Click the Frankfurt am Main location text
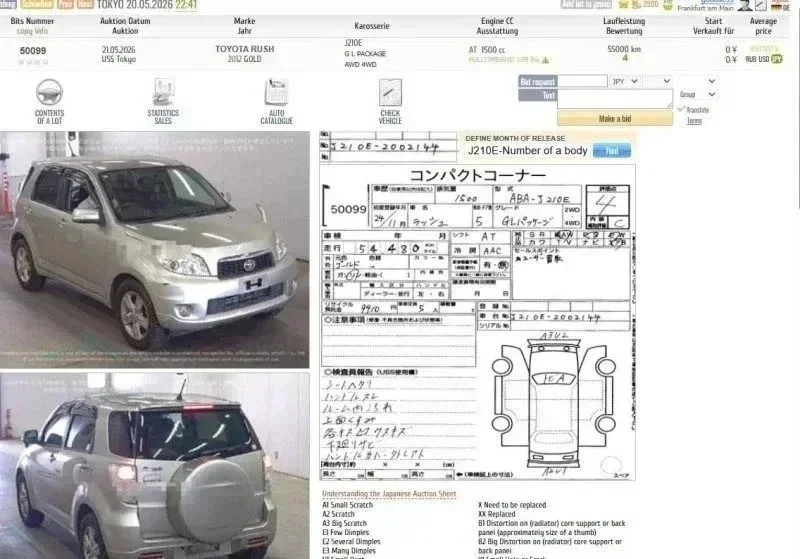The height and width of the screenshot is (559, 800). pos(705,8)
